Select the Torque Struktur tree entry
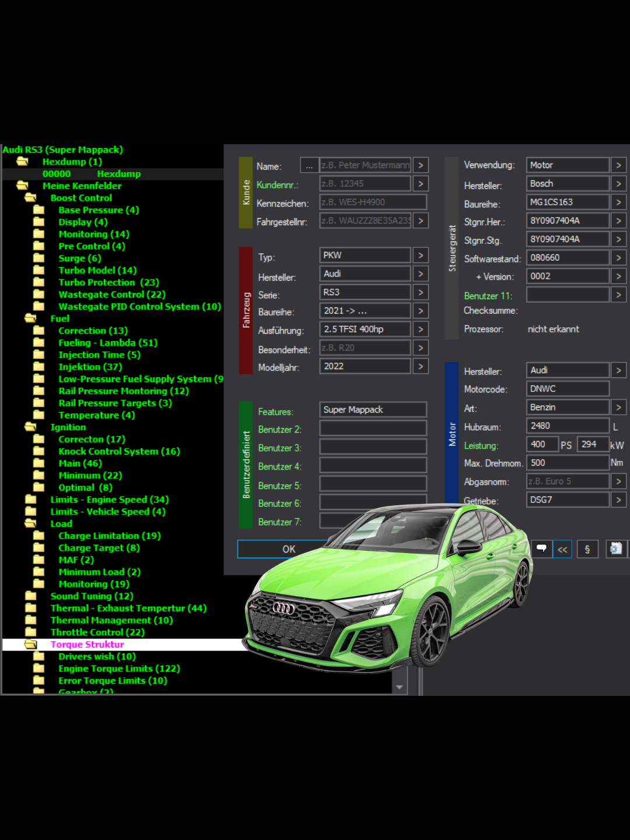630x840 pixels. point(87,644)
